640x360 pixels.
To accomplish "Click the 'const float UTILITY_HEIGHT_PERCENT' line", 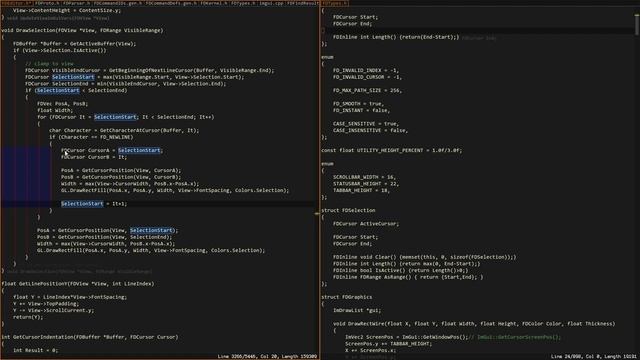I will pos(392,150).
